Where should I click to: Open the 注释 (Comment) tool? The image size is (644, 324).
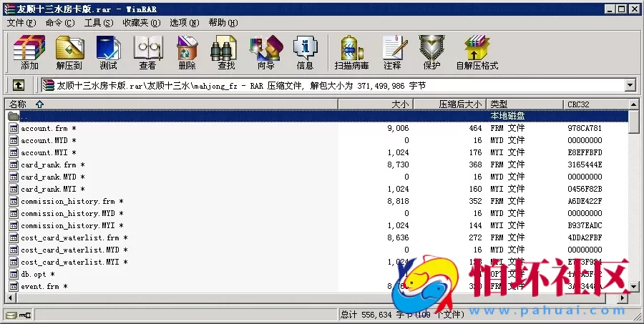392,52
